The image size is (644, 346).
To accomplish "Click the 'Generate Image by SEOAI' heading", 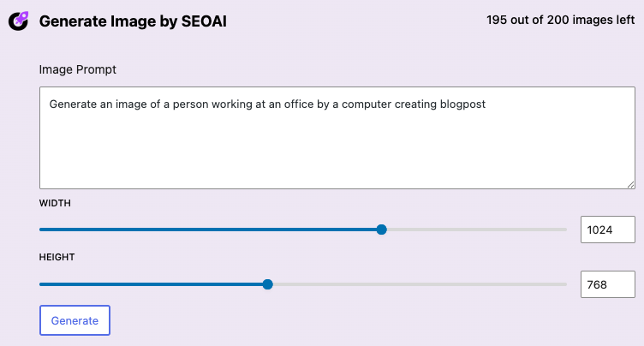I will [x=133, y=21].
